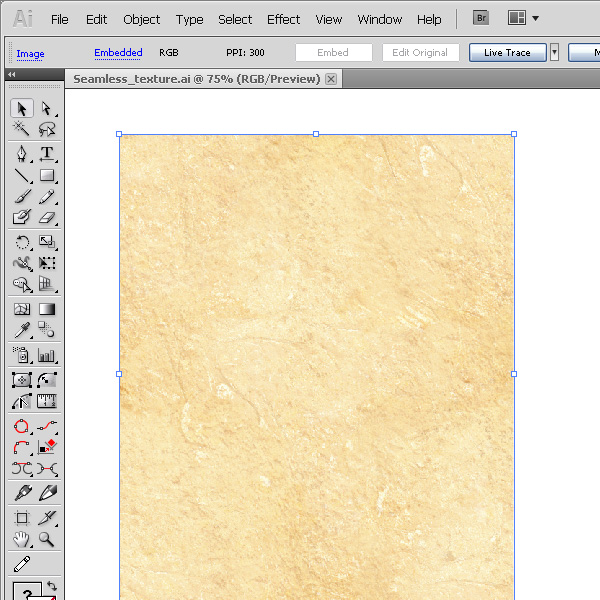This screenshot has width=600, height=600.
Task: Choose the Eraser tool
Action: click(46, 218)
